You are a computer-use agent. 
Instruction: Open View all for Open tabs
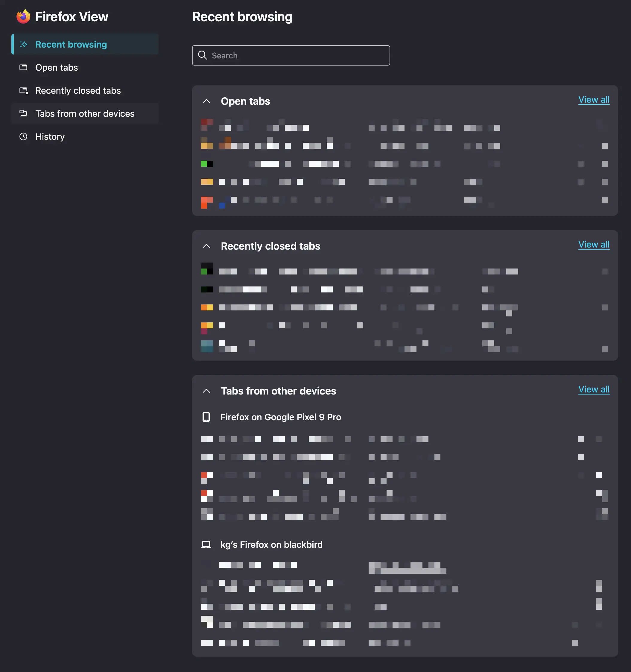click(x=594, y=99)
